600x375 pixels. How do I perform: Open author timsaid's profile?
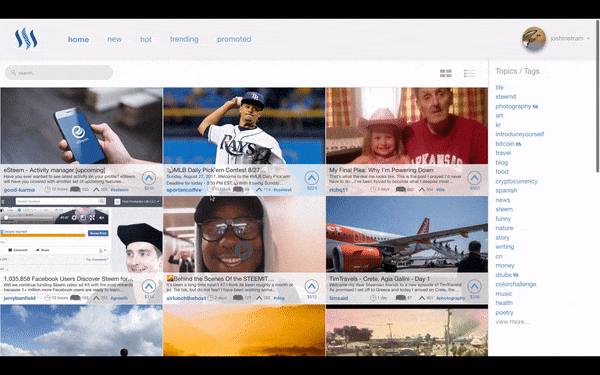339,298
